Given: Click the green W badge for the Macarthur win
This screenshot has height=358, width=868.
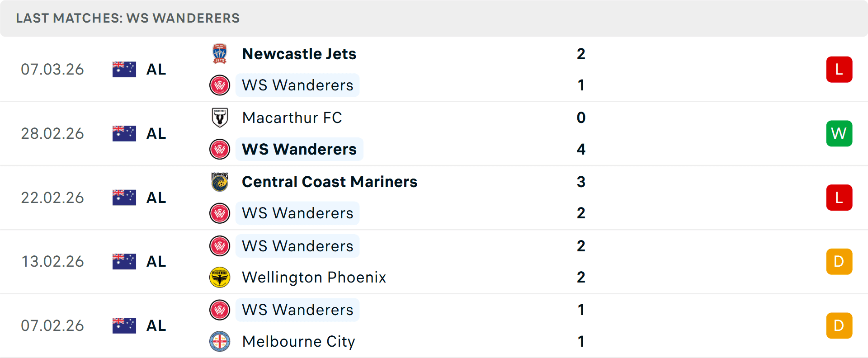Looking at the screenshot, I should click(839, 133).
